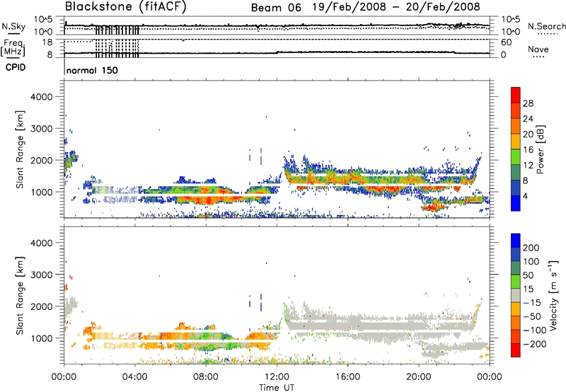Click the 50 tick label on the velocity colorbar
Image resolution: width=566 pixels, height=392 pixels.
(x=528, y=275)
